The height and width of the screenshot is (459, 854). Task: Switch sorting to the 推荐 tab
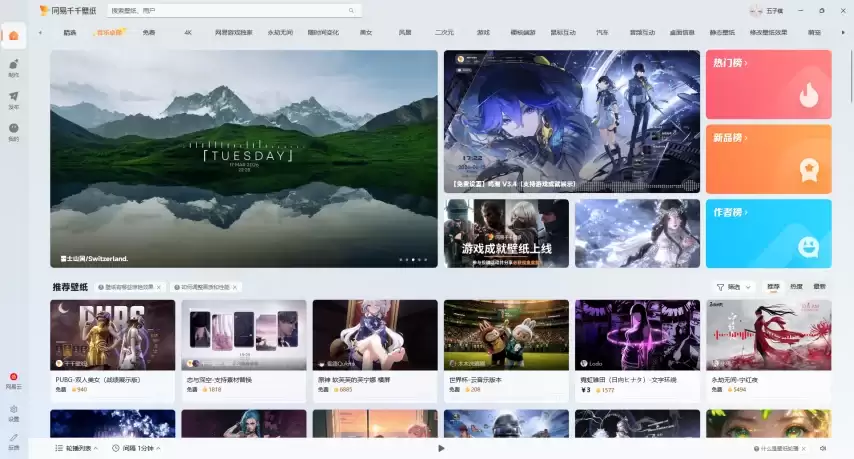click(773, 286)
